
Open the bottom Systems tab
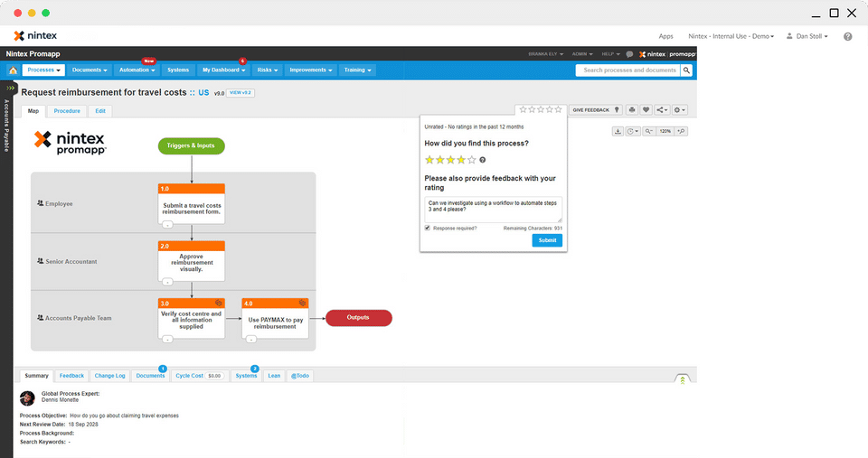(x=246, y=376)
